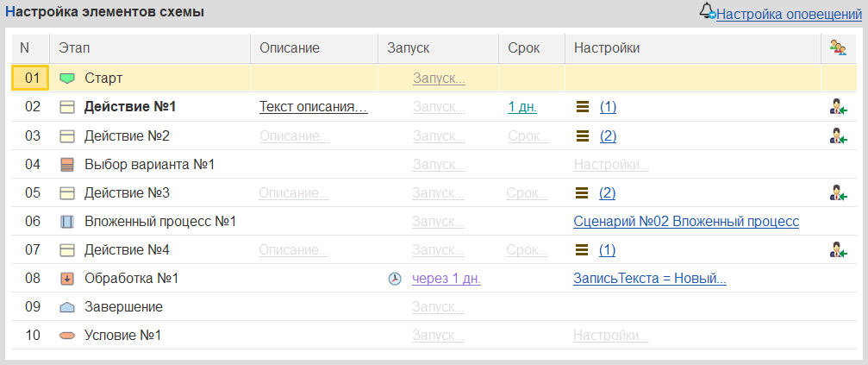The height and width of the screenshot is (365, 868).
Task: Click the через 1 дн. launch link
Action: (446, 280)
